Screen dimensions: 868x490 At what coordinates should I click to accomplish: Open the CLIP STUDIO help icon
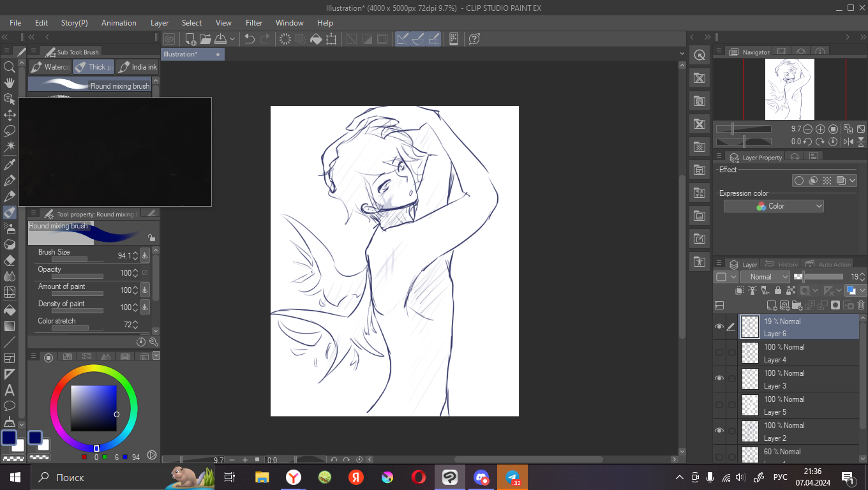[474, 39]
